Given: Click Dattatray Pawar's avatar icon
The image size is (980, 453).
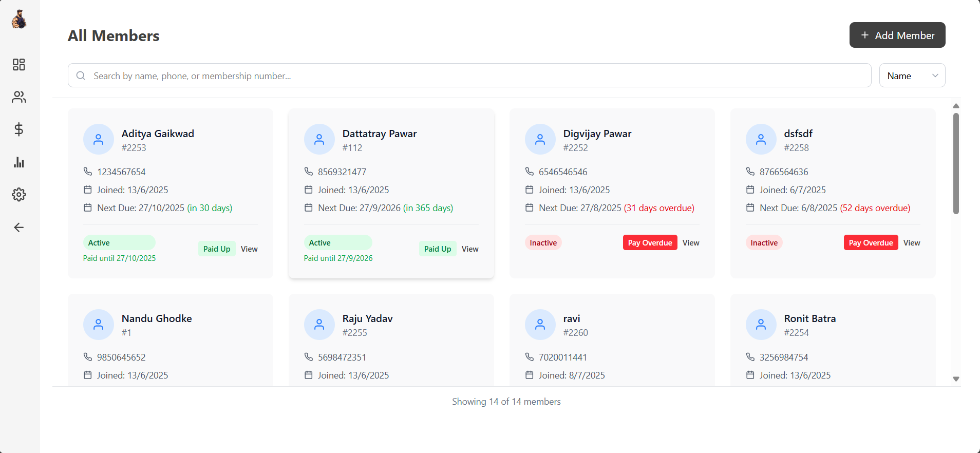Looking at the screenshot, I should click(319, 139).
